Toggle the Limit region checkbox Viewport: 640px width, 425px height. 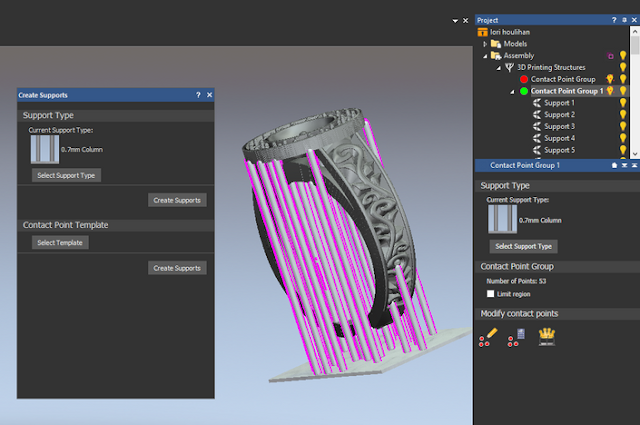tap(491, 294)
